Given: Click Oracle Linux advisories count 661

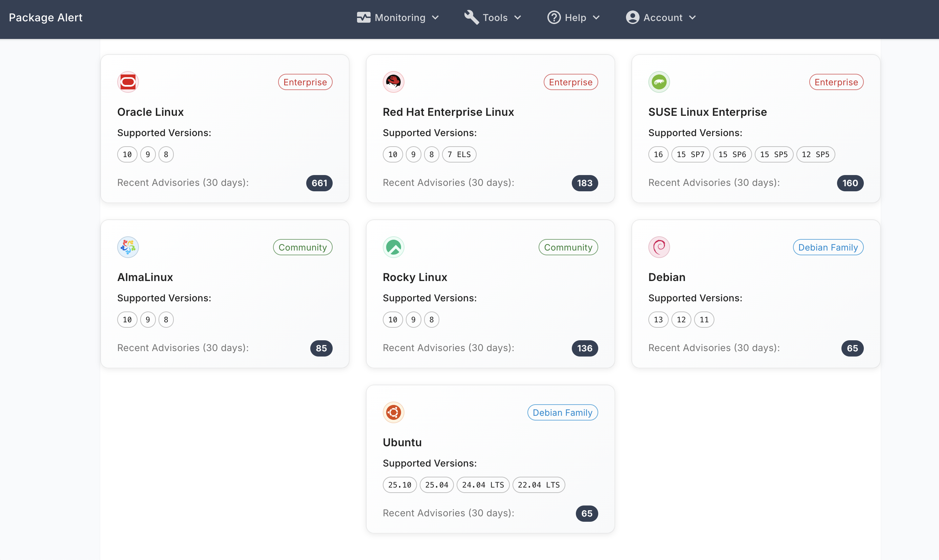Looking at the screenshot, I should (319, 183).
